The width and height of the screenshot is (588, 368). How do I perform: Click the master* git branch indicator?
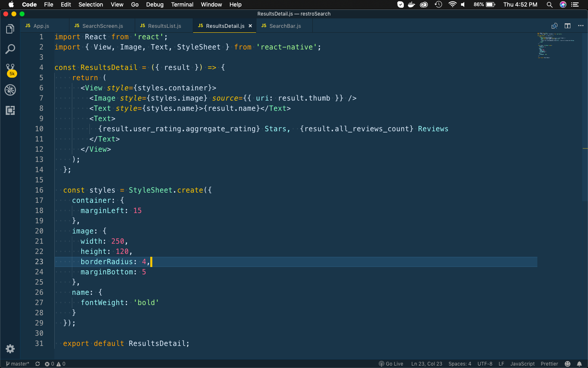click(18, 364)
